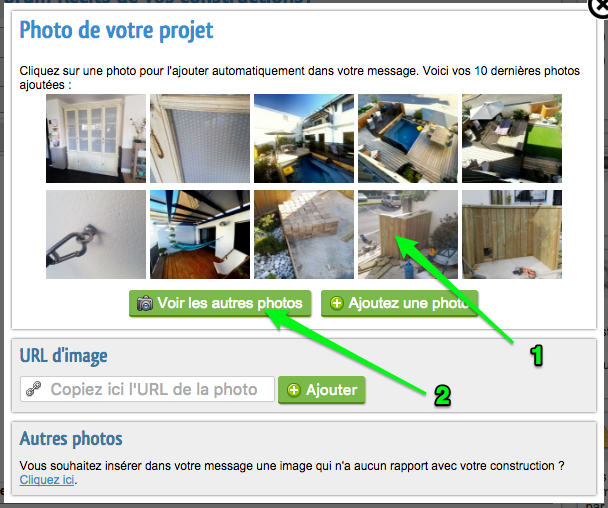Select the wooden enclosure panels thumbnail

point(512,234)
